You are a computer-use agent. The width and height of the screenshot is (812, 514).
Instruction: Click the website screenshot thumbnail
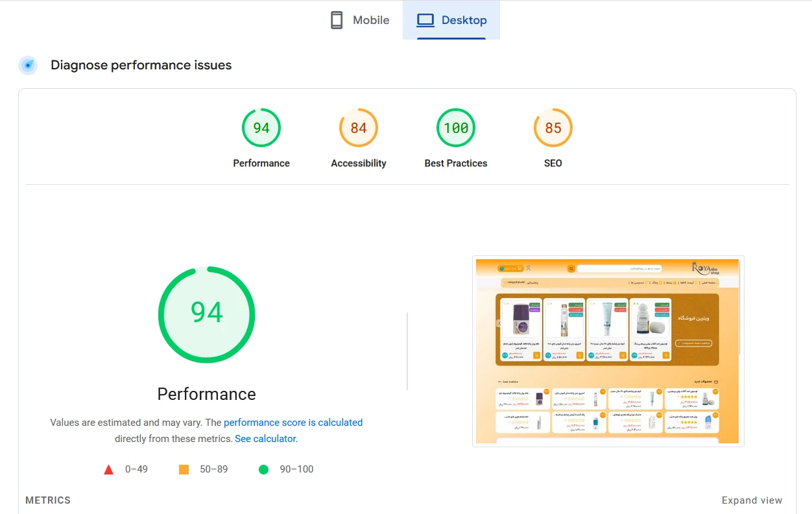coord(608,351)
